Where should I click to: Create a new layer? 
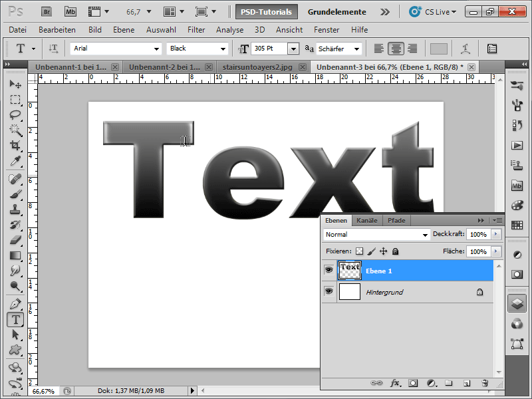tap(467, 383)
